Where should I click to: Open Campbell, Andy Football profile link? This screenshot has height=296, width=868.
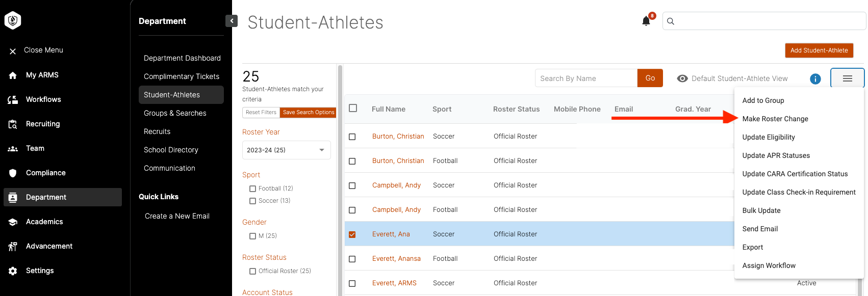pyautogui.click(x=396, y=209)
